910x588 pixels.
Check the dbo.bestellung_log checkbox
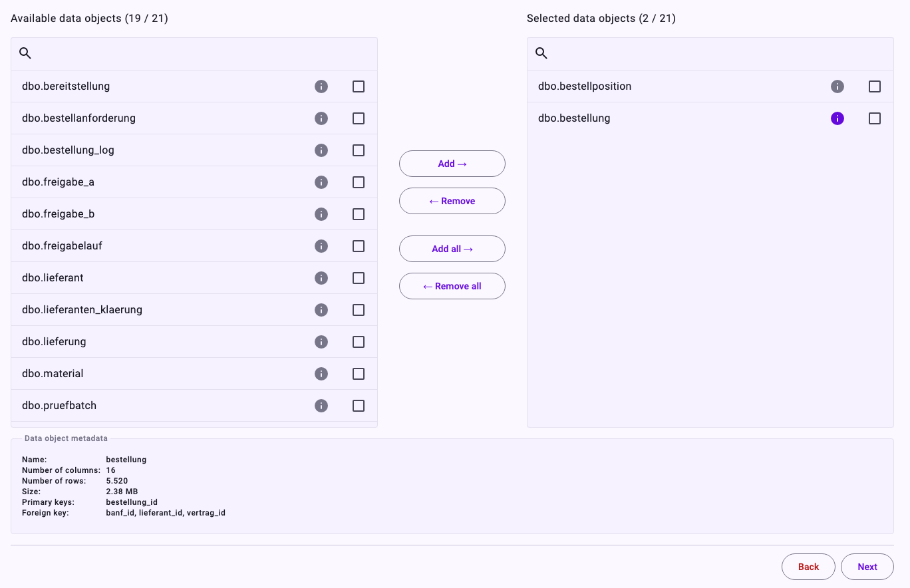[359, 150]
